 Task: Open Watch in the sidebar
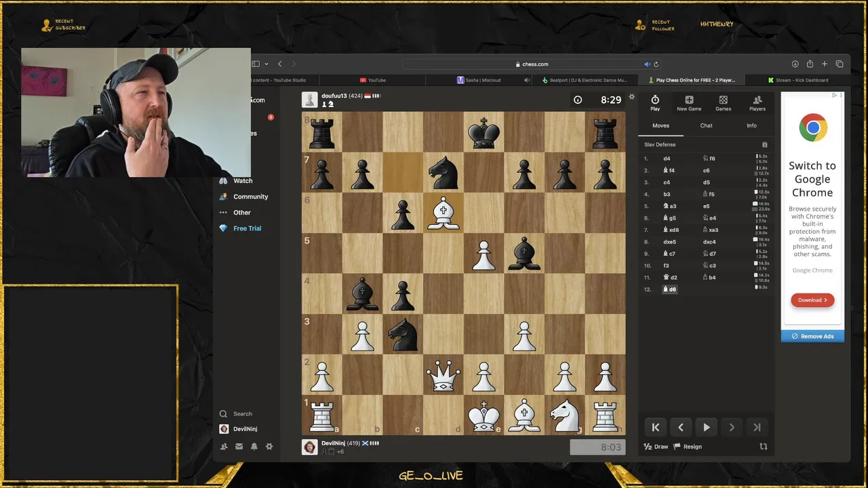(x=243, y=181)
